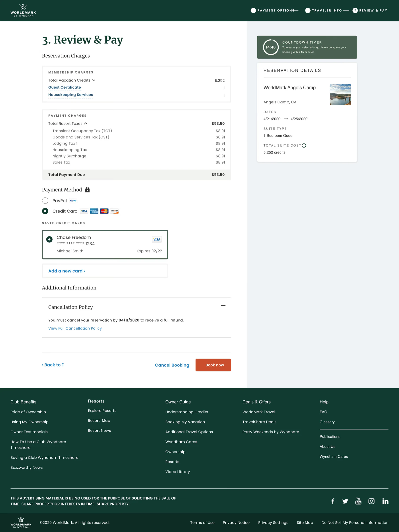Screen dimensions: 399x532
Task: Click the payment method lock icon
Action: (87, 190)
